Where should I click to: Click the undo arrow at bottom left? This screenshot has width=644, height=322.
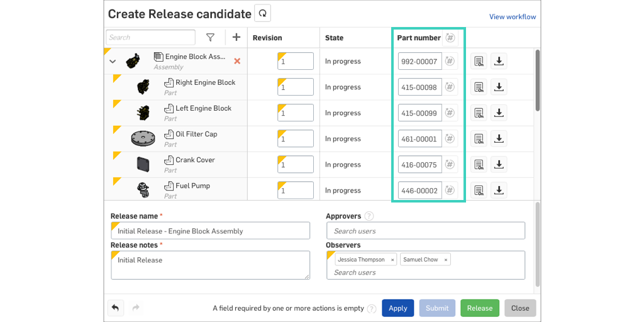pos(115,308)
